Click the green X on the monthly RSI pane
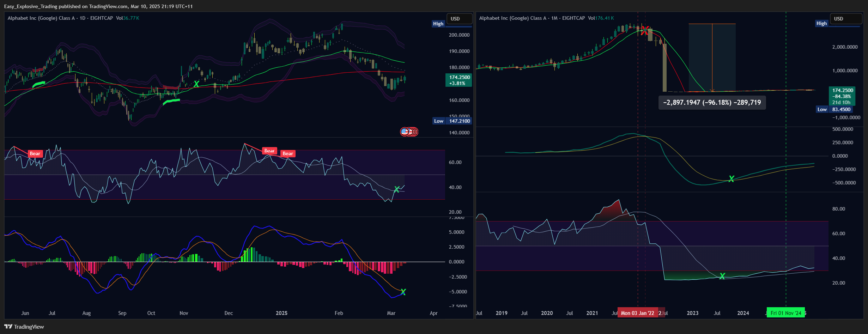 click(722, 276)
